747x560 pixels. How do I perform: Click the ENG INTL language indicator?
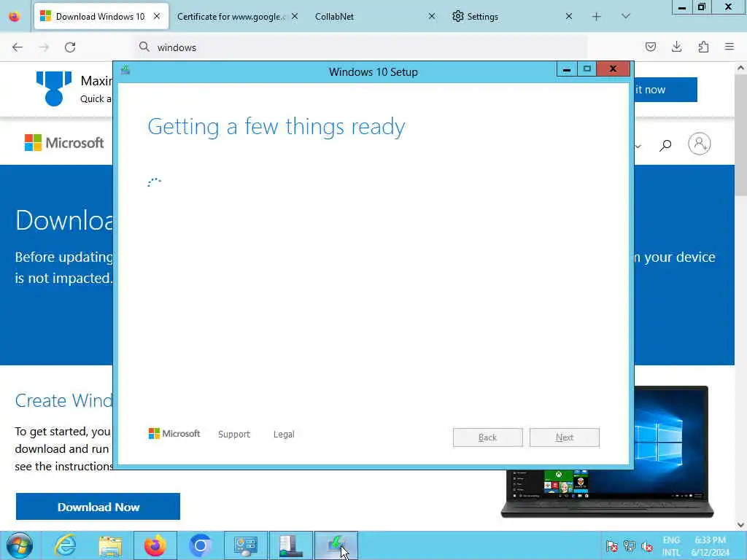(671, 546)
